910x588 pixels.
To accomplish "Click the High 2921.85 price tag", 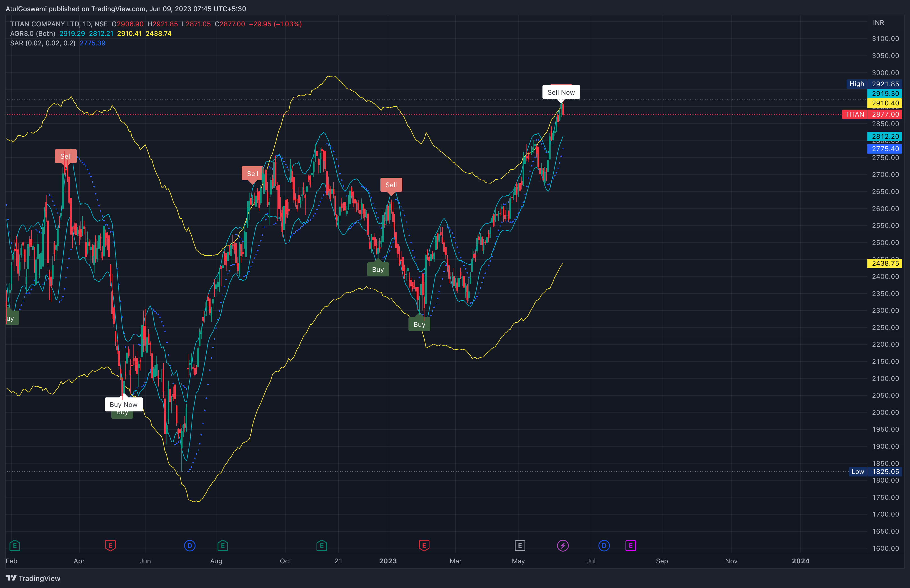I will [874, 84].
